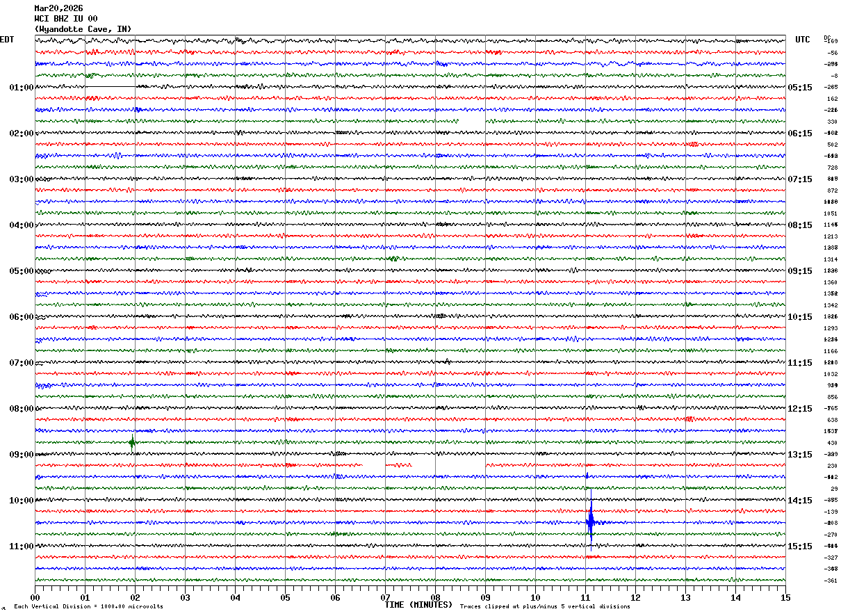Select the 'WCI BHZ IU 00' station code
Viewport: 841px width, 616px height.
click(x=66, y=19)
